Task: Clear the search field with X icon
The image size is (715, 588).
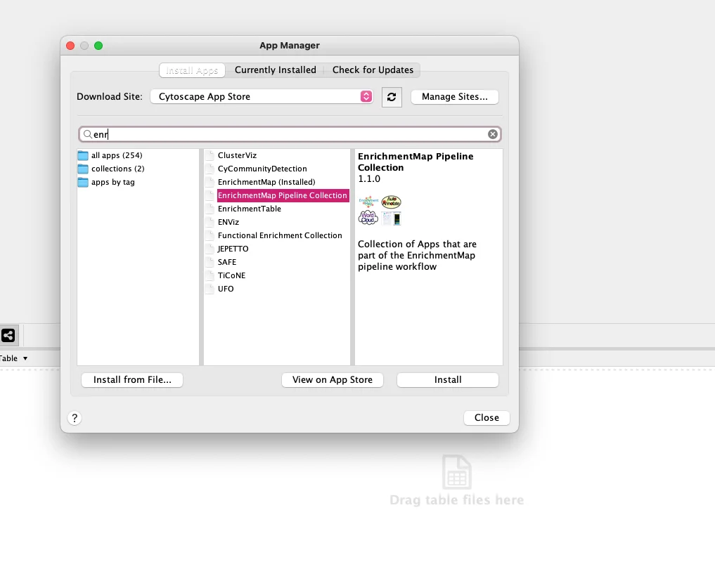Action: point(492,134)
